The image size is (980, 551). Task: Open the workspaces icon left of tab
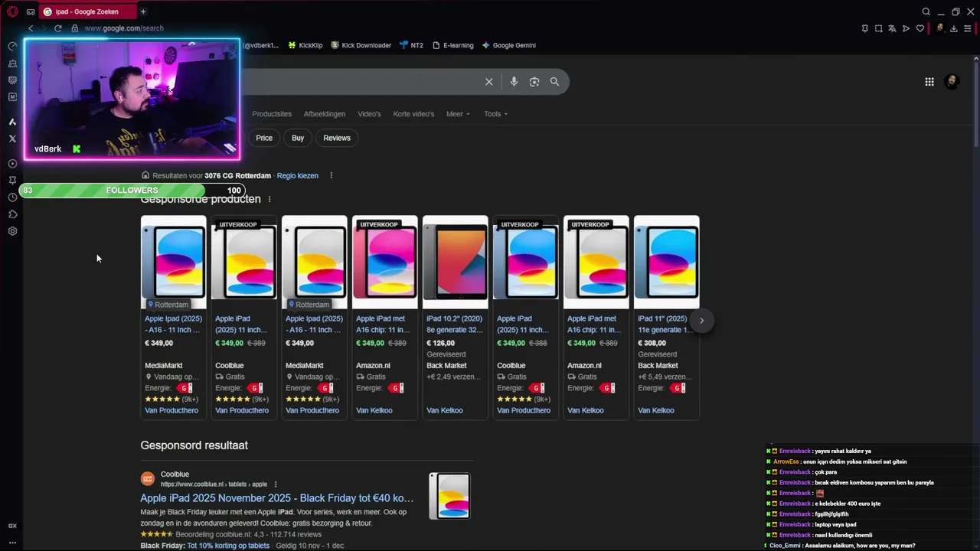coord(31,11)
